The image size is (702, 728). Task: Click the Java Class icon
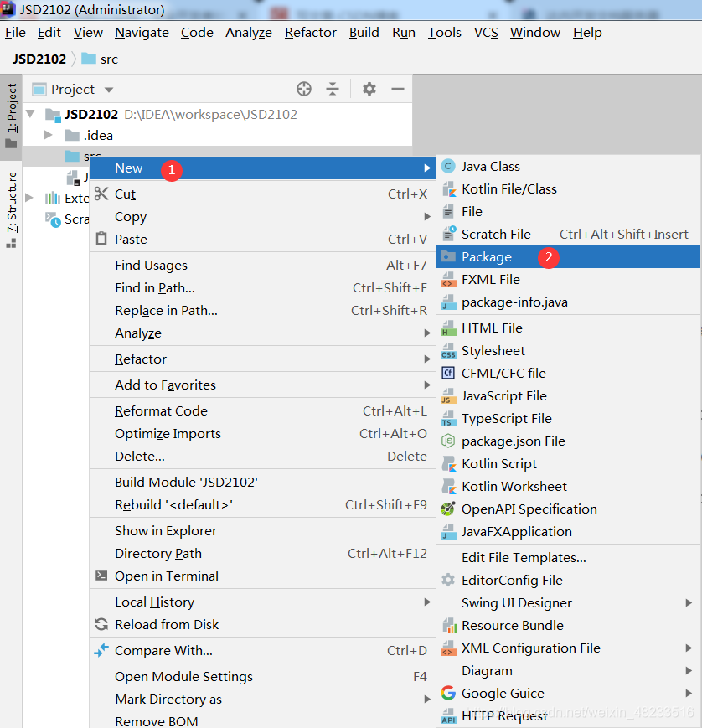(448, 166)
